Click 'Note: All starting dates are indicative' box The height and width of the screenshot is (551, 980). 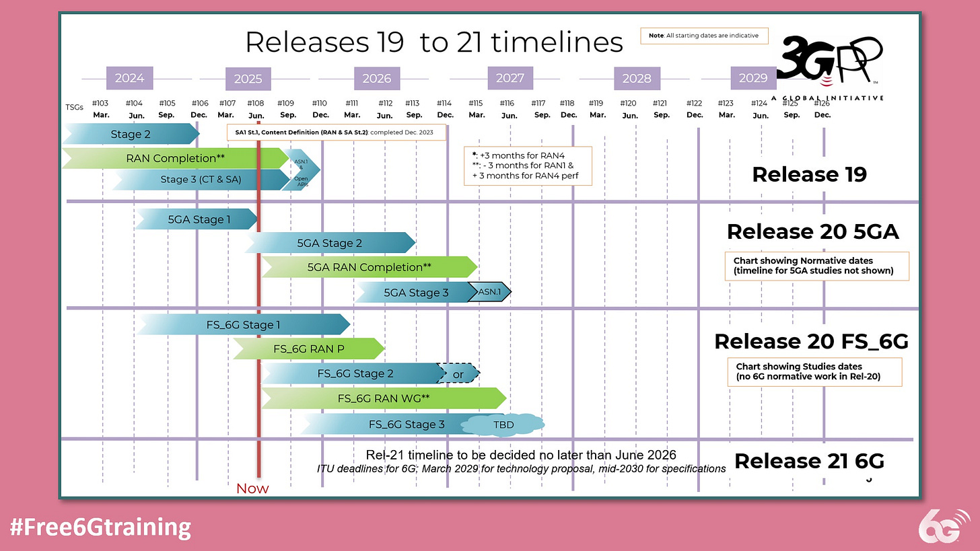pos(704,36)
